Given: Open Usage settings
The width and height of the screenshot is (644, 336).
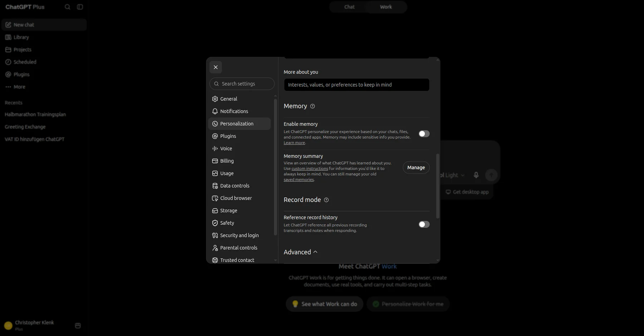Looking at the screenshot, I should [239, 173].
